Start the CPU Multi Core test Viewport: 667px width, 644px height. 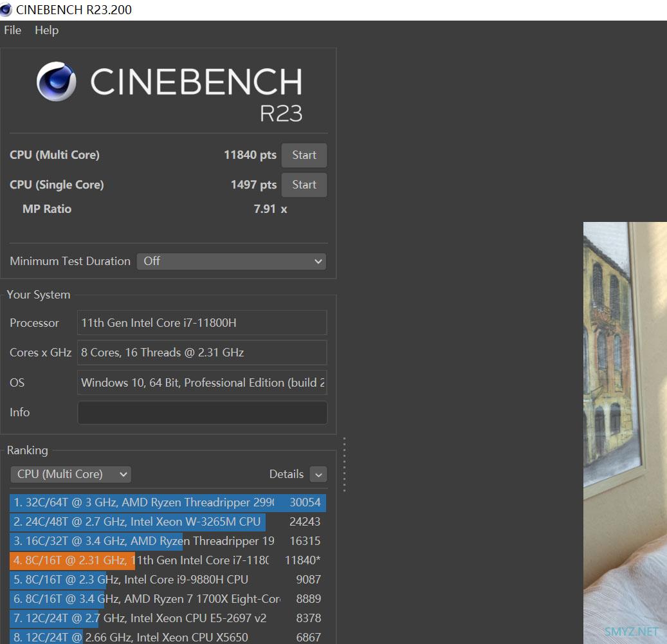(304, 155)
